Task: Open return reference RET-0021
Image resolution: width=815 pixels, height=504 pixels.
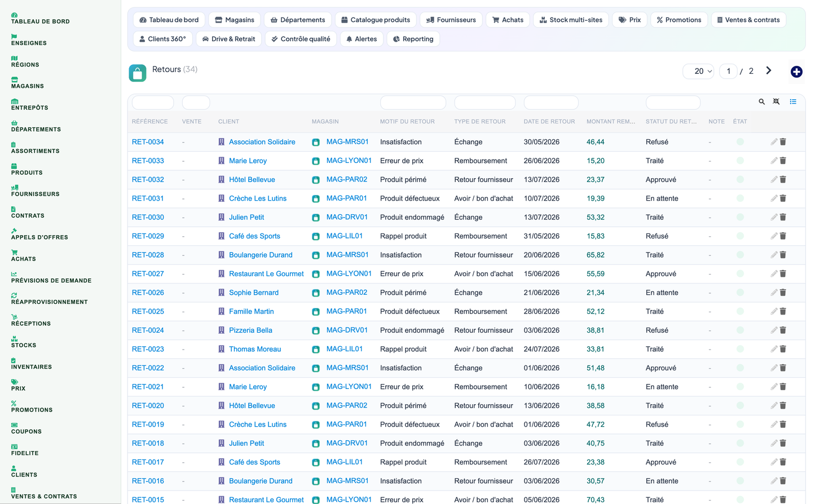Action: tap(148, 387)
